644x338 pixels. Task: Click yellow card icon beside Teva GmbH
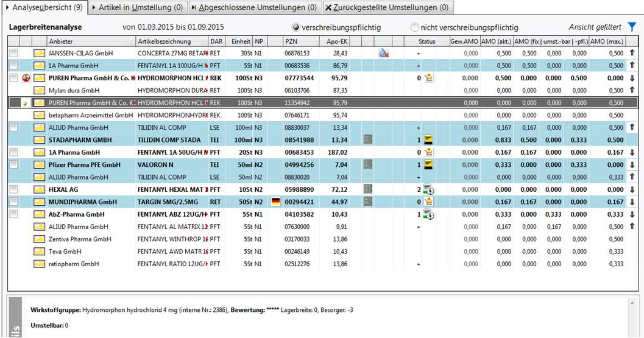click(39, 252)
